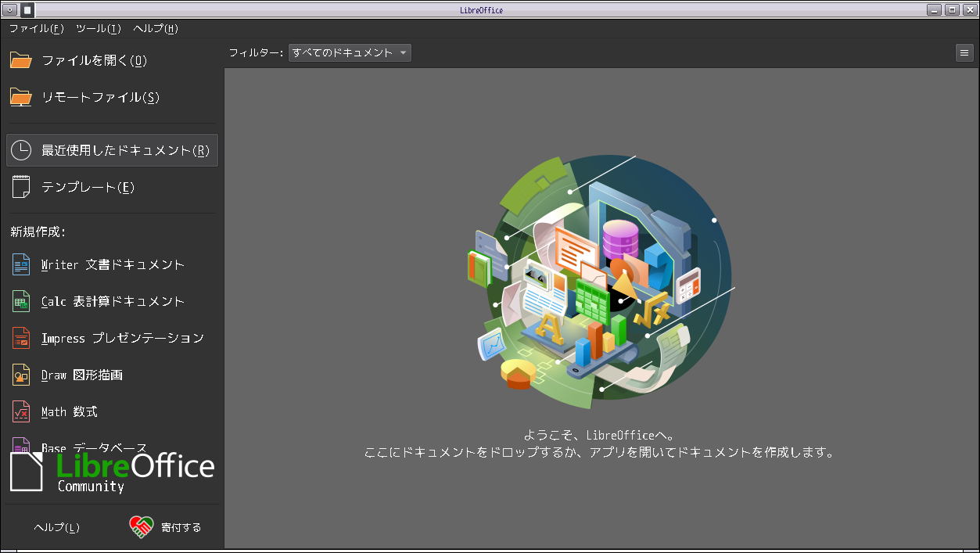Click the window menu button in title bar
980x553 pixels.
pos(11,10)
